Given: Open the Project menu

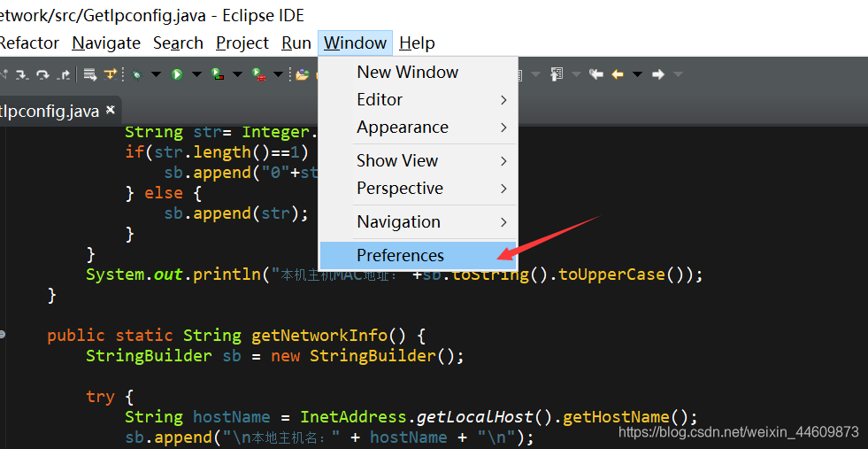Looking at the screenshot, I should (x=242, y=43).
